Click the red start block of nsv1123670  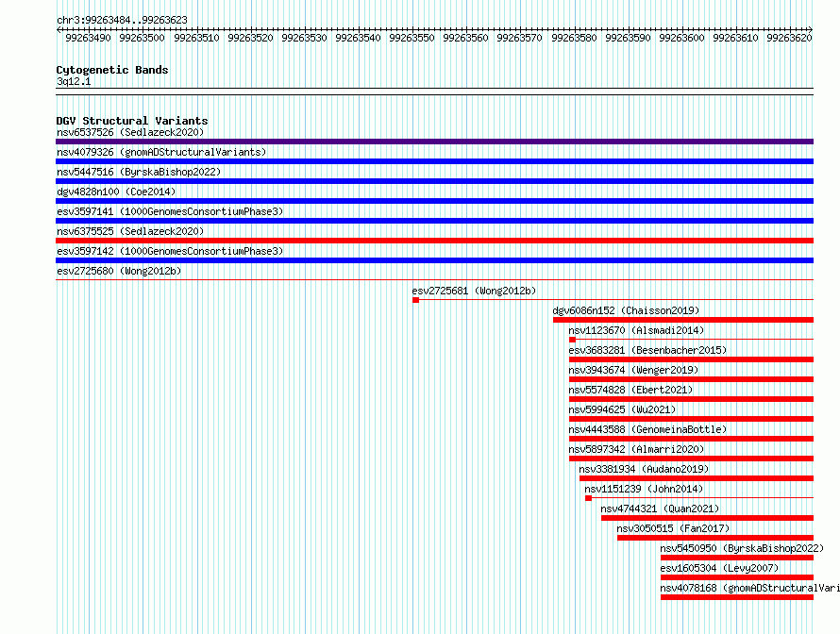[572, 340]
